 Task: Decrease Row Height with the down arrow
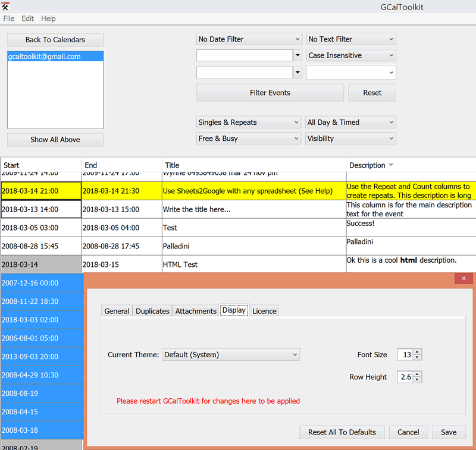pyautogui.click(x=417, y=380)
